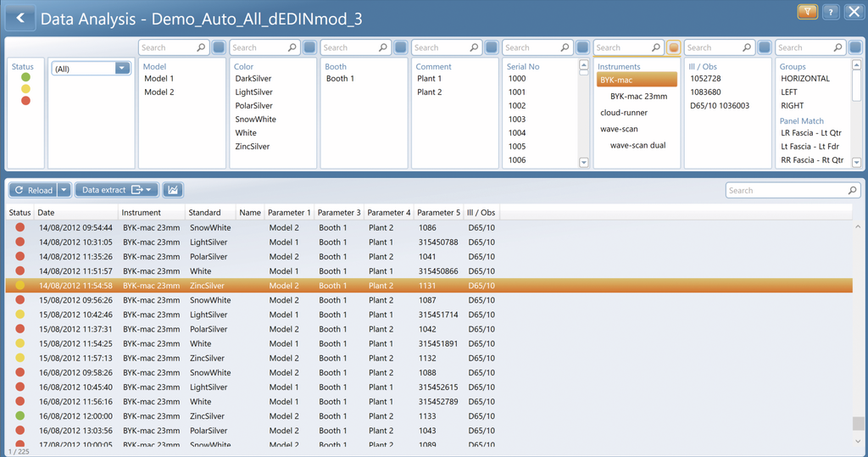Viewport: 868px width, 457px height.
Task: Sort by the Parameter 5 column header
Action: click(438, 212)
